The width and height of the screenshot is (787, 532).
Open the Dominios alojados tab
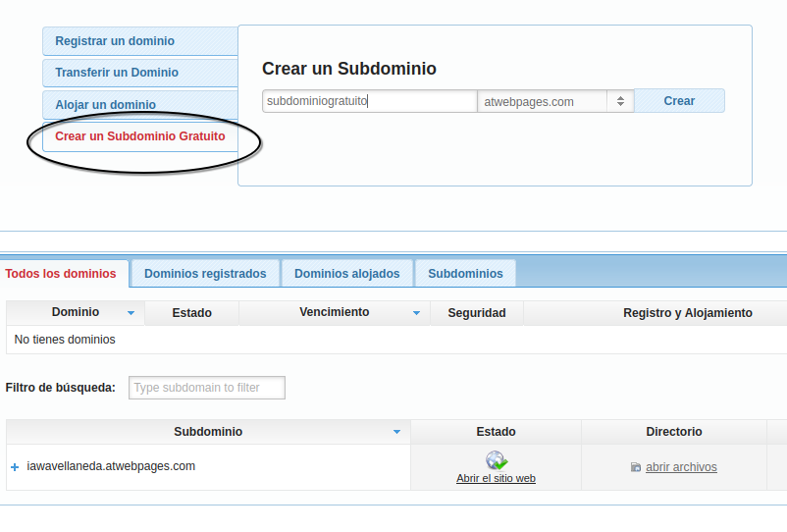coord(346,274)
